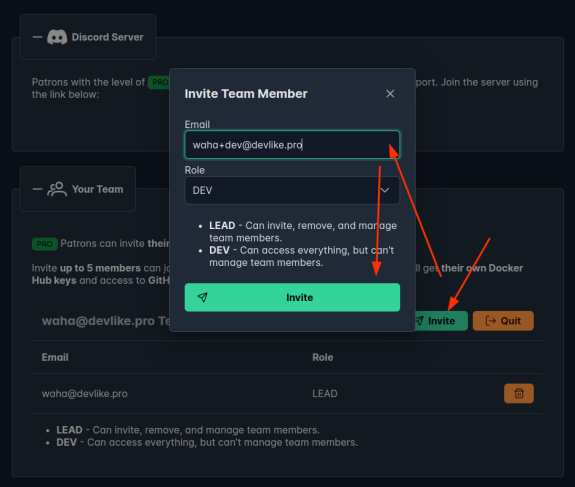The width and height of the screenshot is (575, 487).
Task: Click the Discord logo icon
Action: point(57,37)
